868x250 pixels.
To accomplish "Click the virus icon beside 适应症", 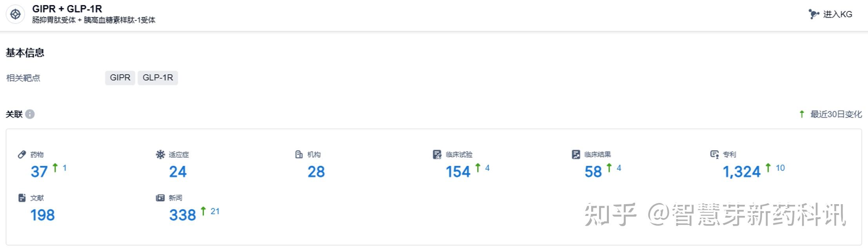I will (x=160, y=154).
